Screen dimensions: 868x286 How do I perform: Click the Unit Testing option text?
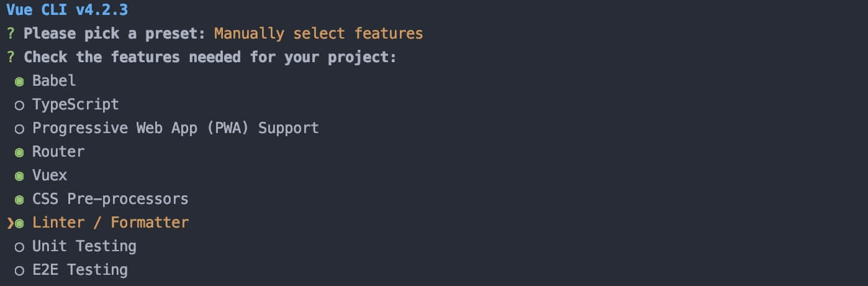coord(84,246)
